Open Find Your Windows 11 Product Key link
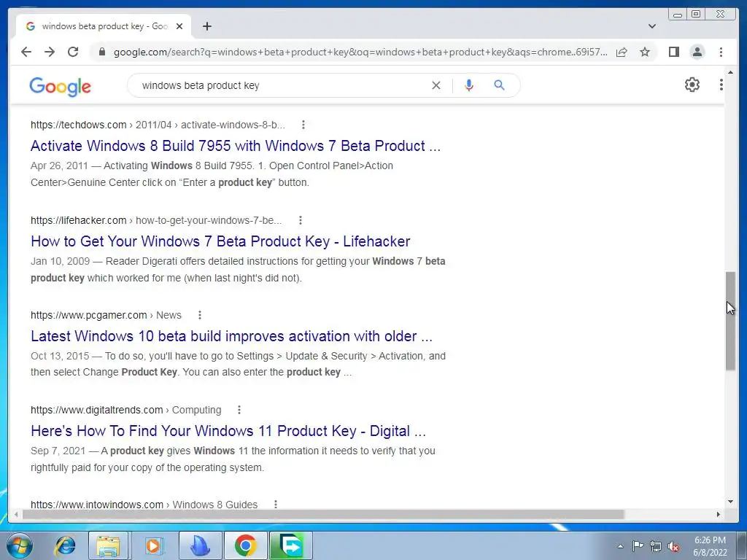The image size is (747, 560). [x=228, y=431]
